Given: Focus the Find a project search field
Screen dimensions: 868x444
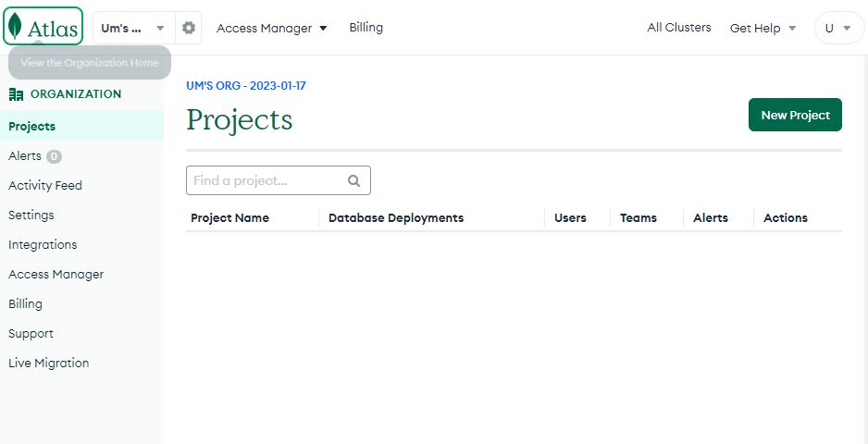Looking at the screenshot, I should [279, 180].
